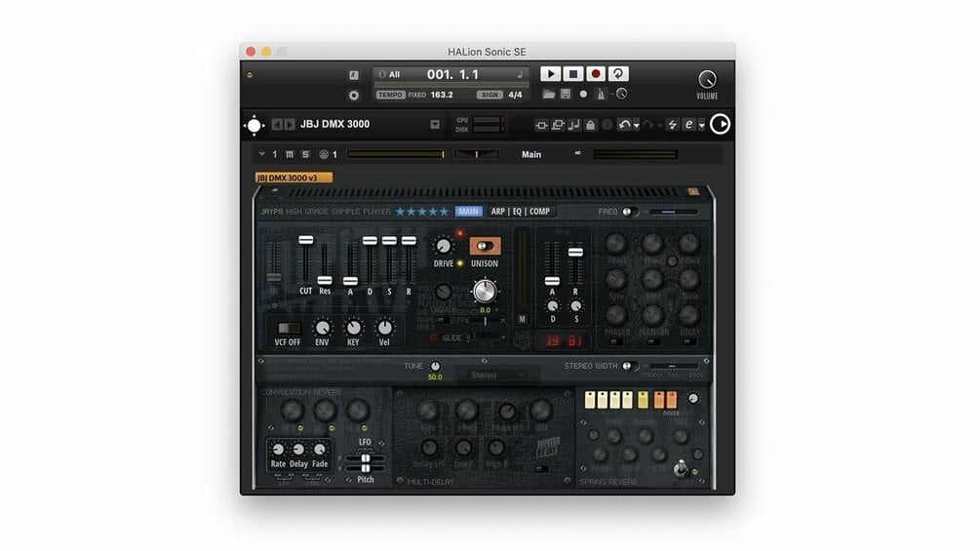980x551 pixels.
Task: Open options via the gear icon
Action: pos(354,96)
